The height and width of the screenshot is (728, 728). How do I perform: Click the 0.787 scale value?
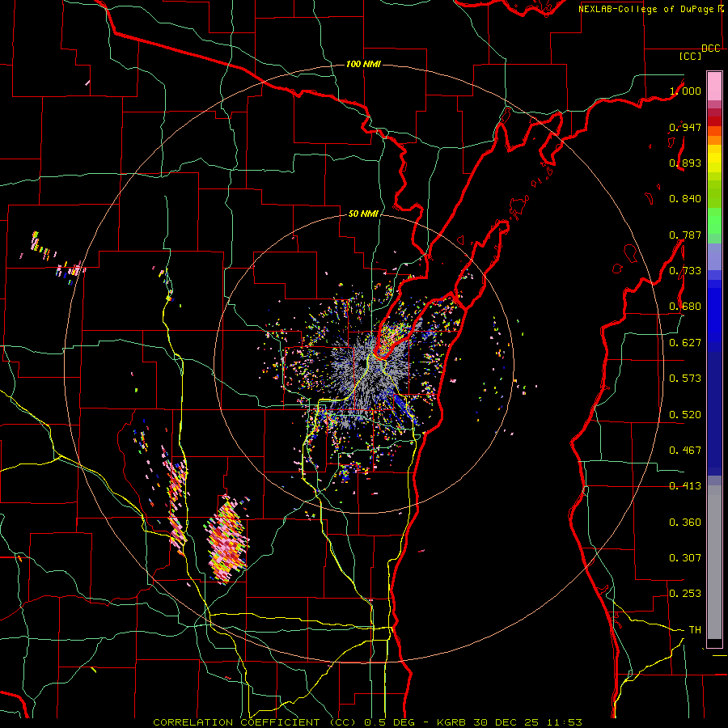[685, 235]
